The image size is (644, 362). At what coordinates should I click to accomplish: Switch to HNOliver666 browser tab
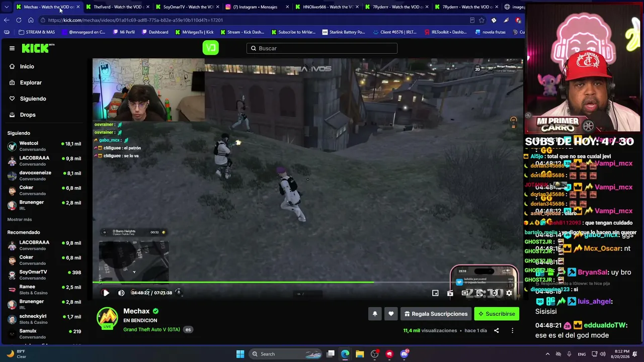[x=327, y=7]
